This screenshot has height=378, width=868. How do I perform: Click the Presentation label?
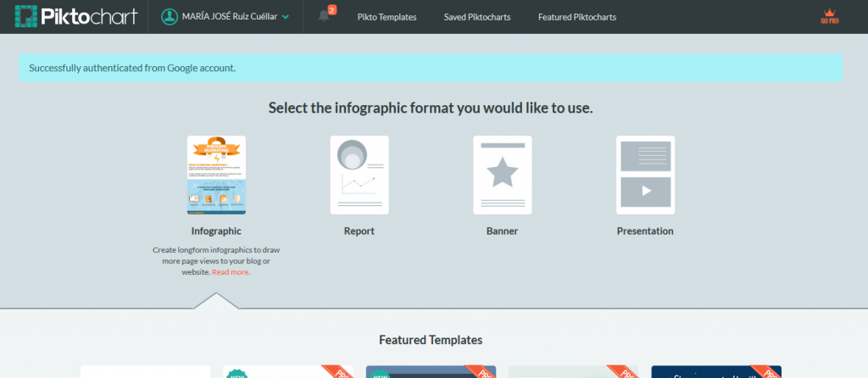click(645, 231)
